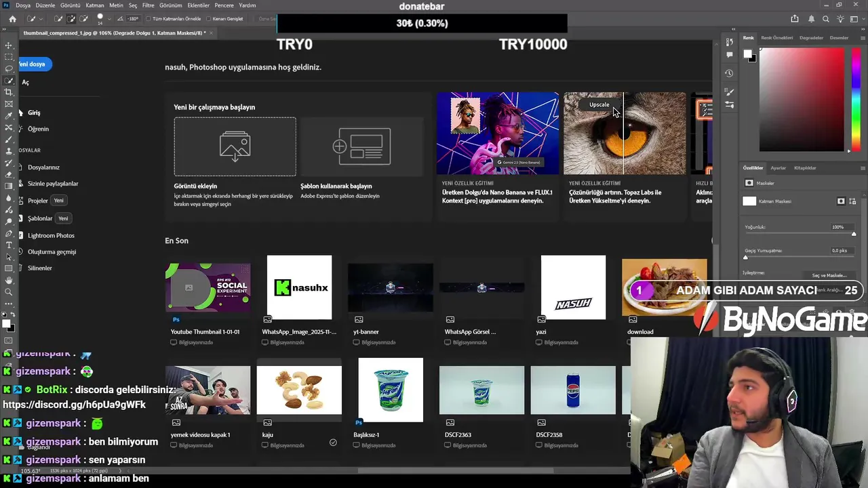Open the Katman menu
Screen dimensions: 868x488
pyautogui.click(x=95, y=5)
